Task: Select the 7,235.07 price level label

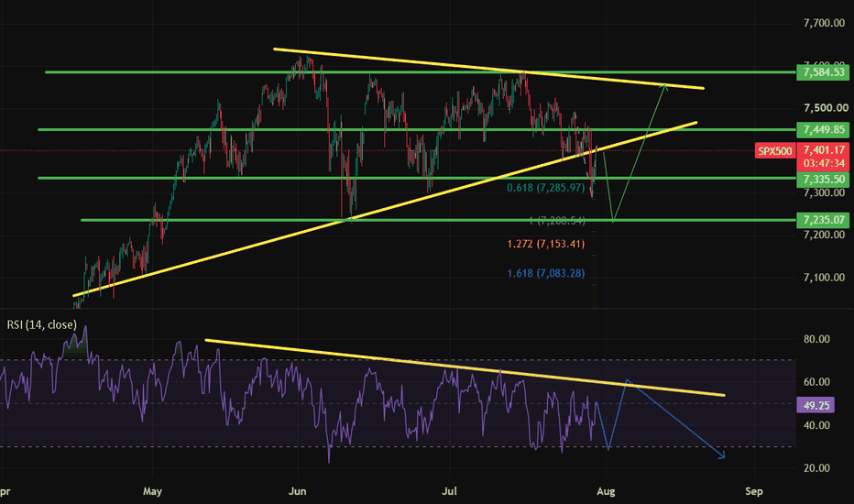Action: [823, 220]
